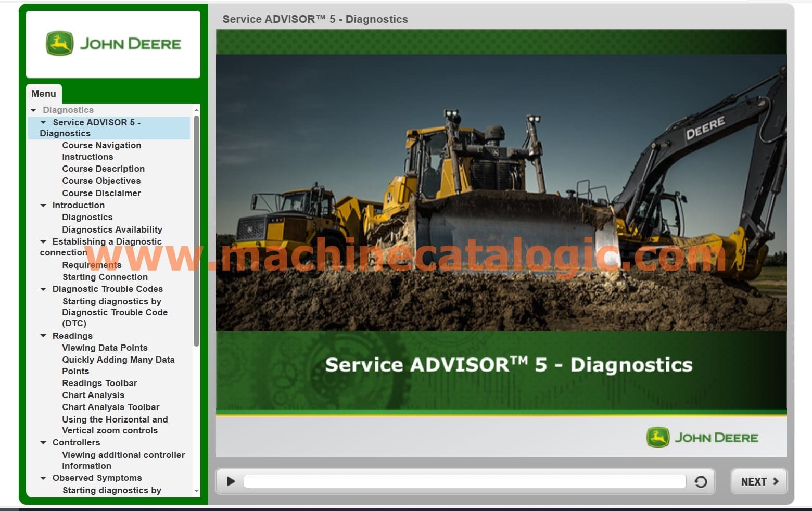Play the course slide
The width and height of the screenshot is (812, 511).
point(231,481)
